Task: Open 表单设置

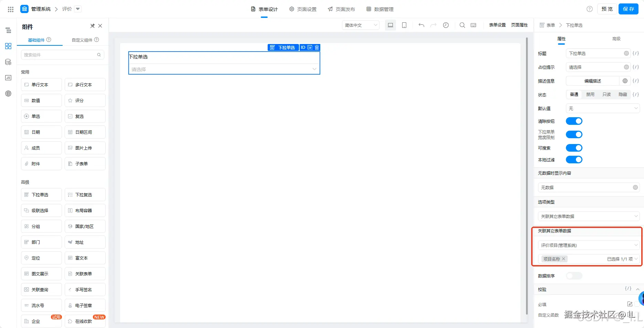Action: coord(497,25)
